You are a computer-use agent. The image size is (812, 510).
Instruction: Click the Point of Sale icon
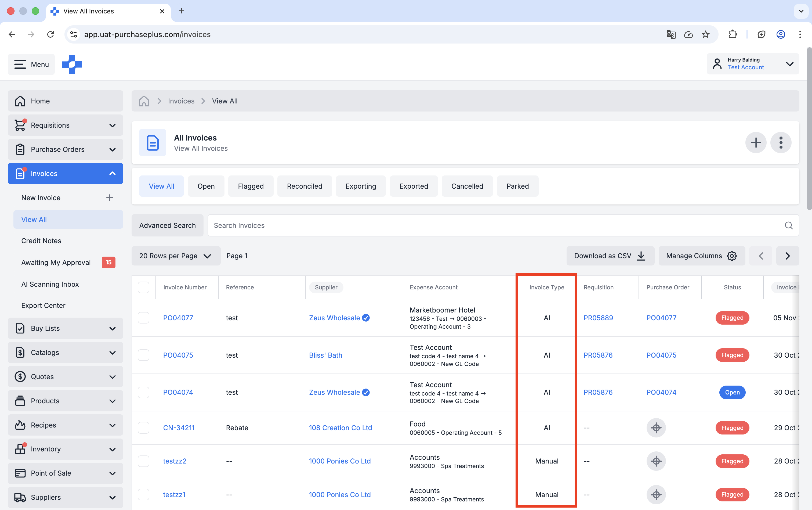tap(20, 473)
